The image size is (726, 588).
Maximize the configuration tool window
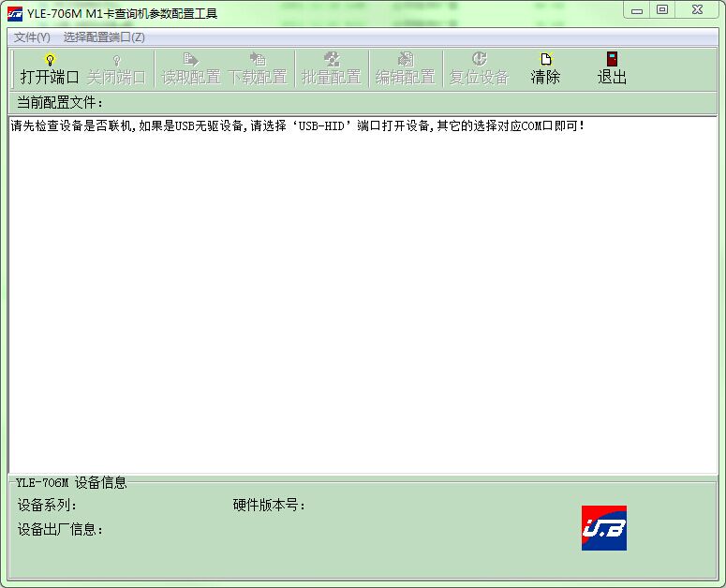click(x=662, y=10)
